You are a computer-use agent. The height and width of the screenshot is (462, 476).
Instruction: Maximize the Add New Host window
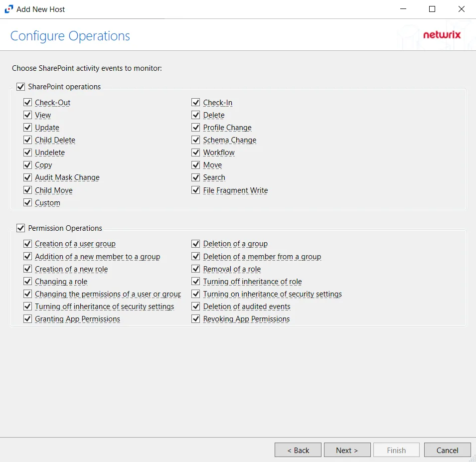point(432,9)
